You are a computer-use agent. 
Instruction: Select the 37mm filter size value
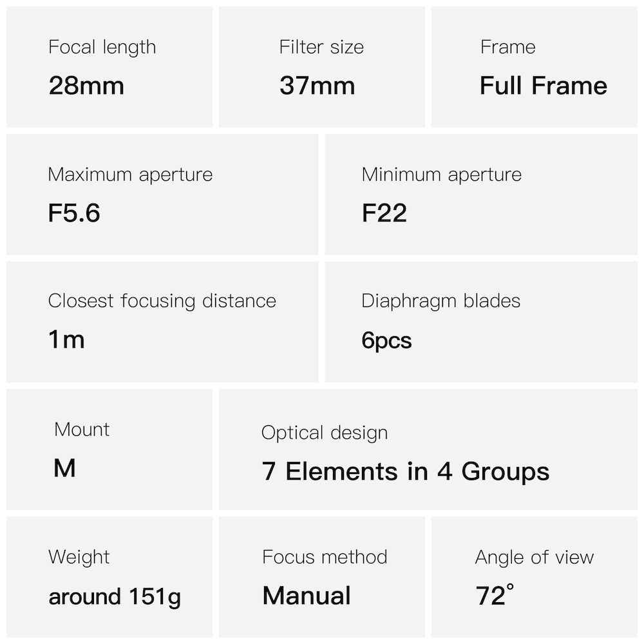pos(317,86)
